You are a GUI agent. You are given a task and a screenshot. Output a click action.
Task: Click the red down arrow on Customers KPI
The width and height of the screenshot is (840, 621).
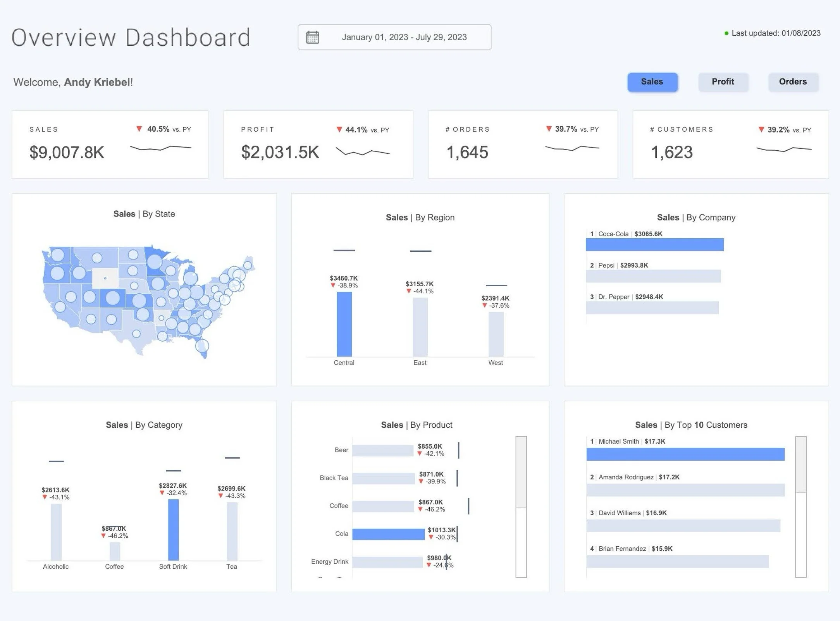(761, 129)
